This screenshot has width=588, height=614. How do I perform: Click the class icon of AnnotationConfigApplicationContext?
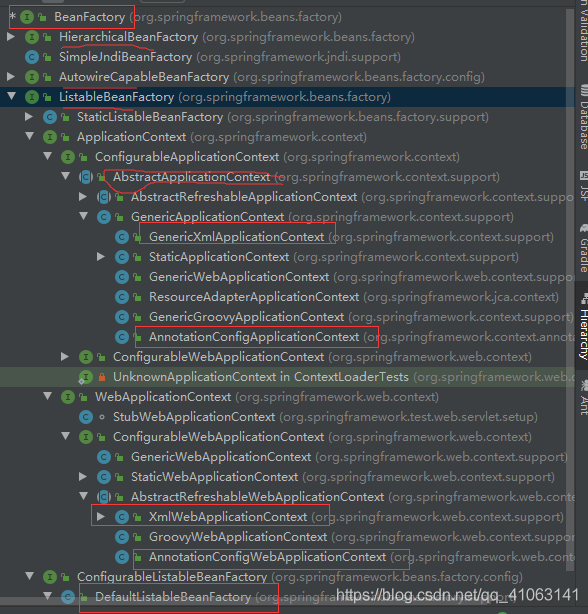[x=122, y=336]
